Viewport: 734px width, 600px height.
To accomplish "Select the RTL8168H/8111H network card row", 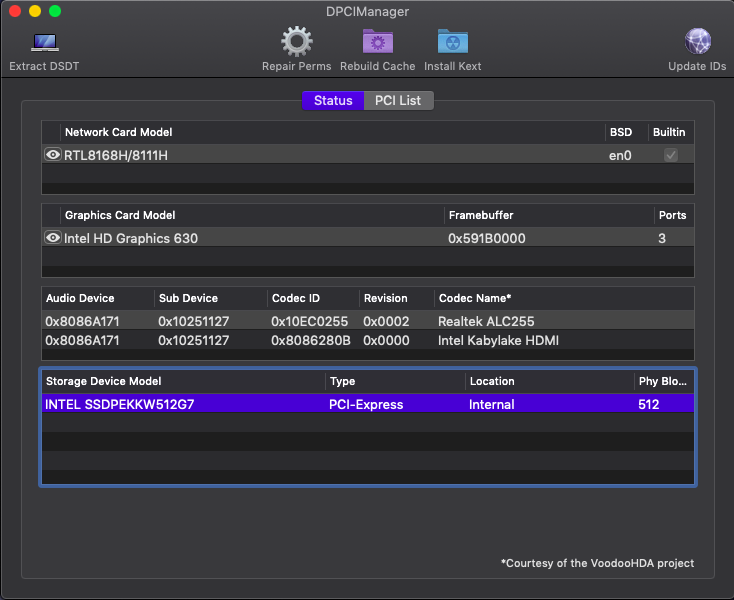I will (x=368, y=155).
